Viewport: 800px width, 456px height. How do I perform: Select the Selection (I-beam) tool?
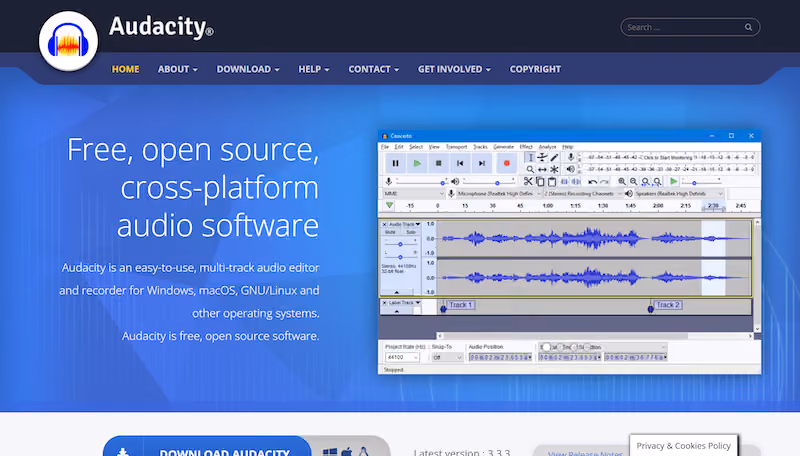pyautogui.click(x=531, y=158)
